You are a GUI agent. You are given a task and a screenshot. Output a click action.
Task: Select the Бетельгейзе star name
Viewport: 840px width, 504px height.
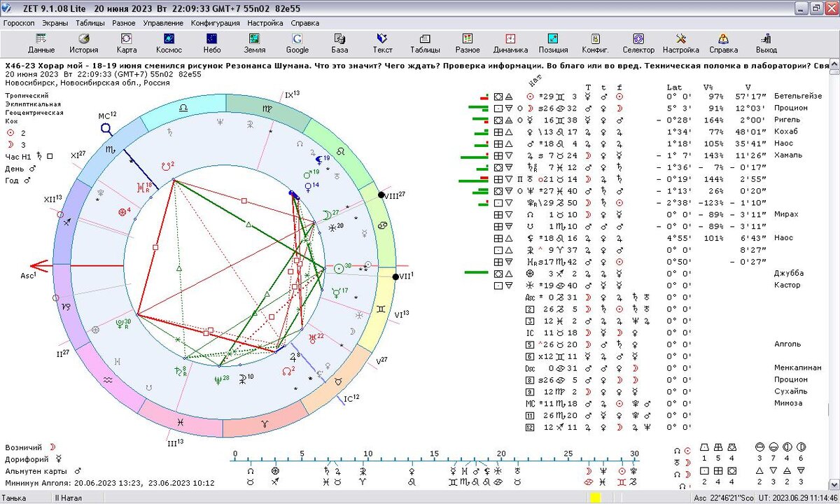tap(797, 96)
